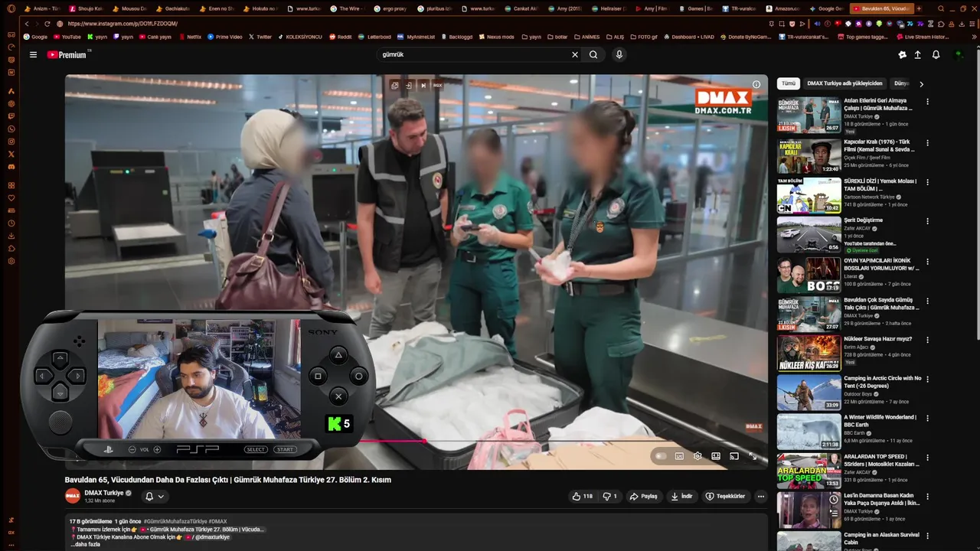Image resolution: width=980 pixels, height=551 pixels.
Task: Open 'Atılan Etlerini Geri Almaya Çalıştı' video
Action: point(878,104)
